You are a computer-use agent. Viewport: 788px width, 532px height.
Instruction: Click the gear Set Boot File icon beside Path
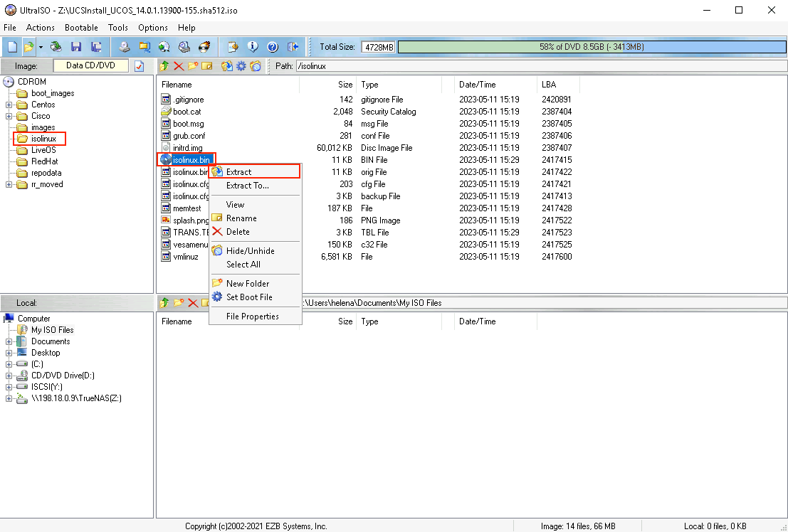point(241,66)
